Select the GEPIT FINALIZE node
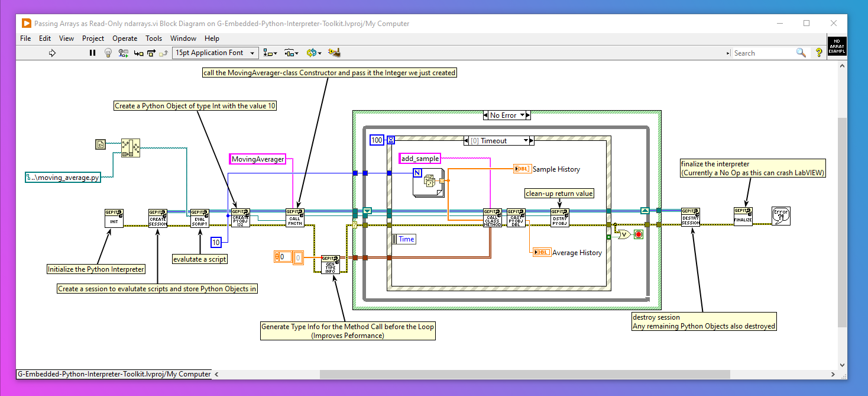868x396 pixels. tap(743, 217)
